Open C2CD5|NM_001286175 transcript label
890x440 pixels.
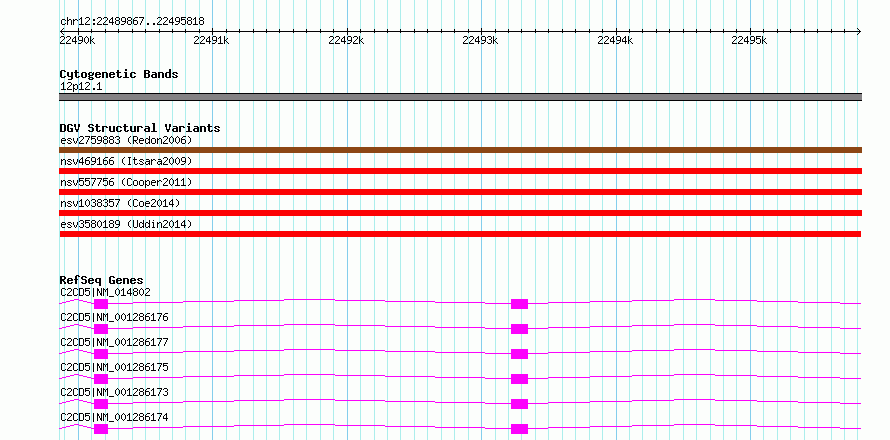[x=114, y=367]
